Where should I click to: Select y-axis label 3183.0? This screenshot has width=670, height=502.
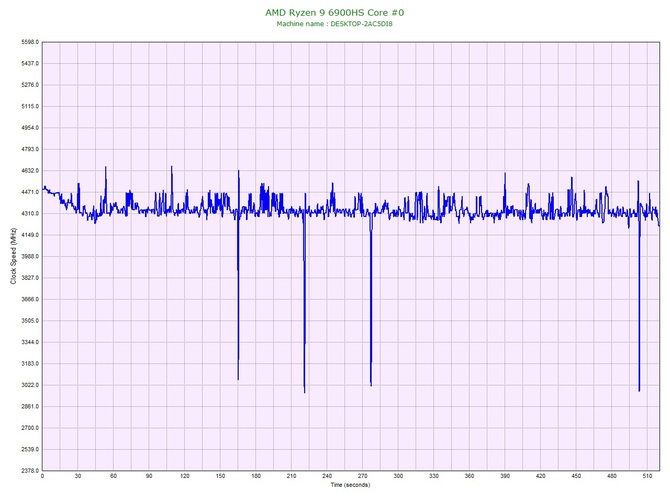tap(30, 364)
